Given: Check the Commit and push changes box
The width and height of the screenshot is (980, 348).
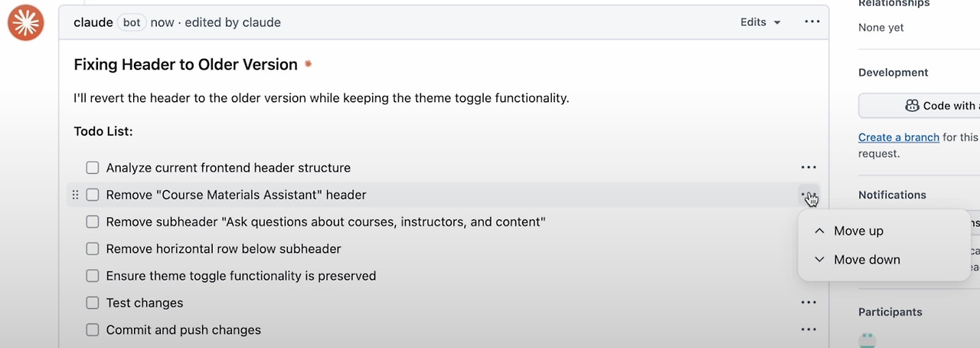Looking at the screenshot, I should point(93,330).
